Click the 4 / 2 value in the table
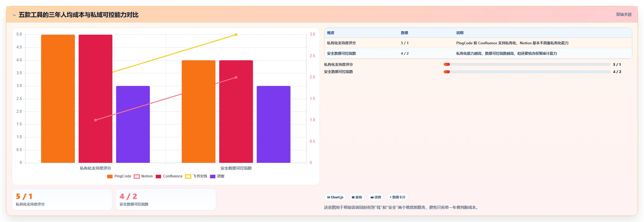This screenshot has height=222, width=644. [x=405, y=54]
